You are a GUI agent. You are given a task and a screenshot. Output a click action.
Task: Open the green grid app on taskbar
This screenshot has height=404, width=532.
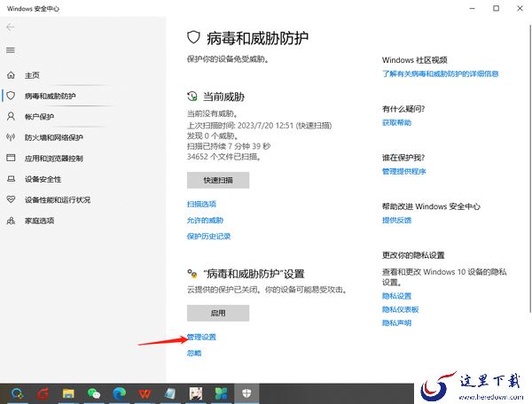pos(221,393)
